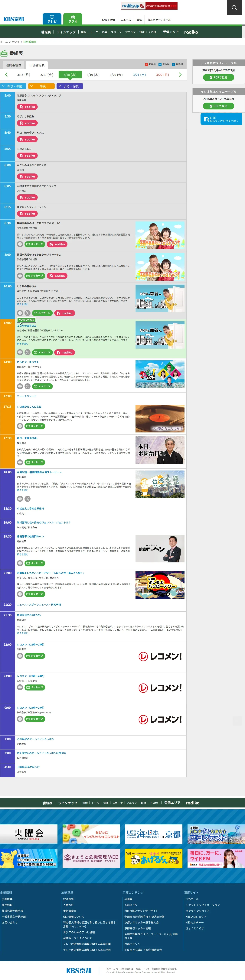Image resolution: width=245 pixels, height=980 pixels.
Task: Select date 3/16 (月)
Action: pos(24,75)
